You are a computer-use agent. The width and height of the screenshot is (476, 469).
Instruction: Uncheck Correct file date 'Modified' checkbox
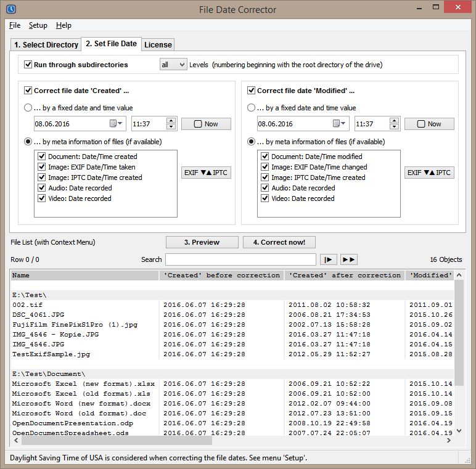point(252,91)
